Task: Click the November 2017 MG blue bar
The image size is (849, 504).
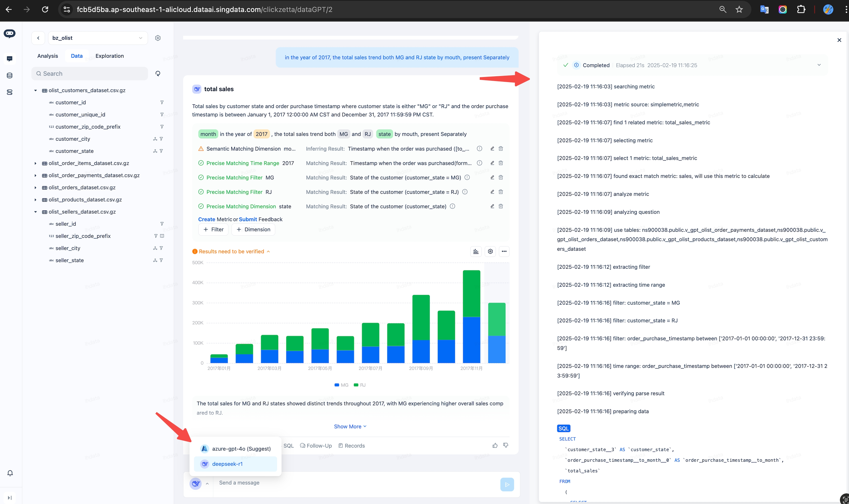Action: pyautogui.click(x=471, y=340)
